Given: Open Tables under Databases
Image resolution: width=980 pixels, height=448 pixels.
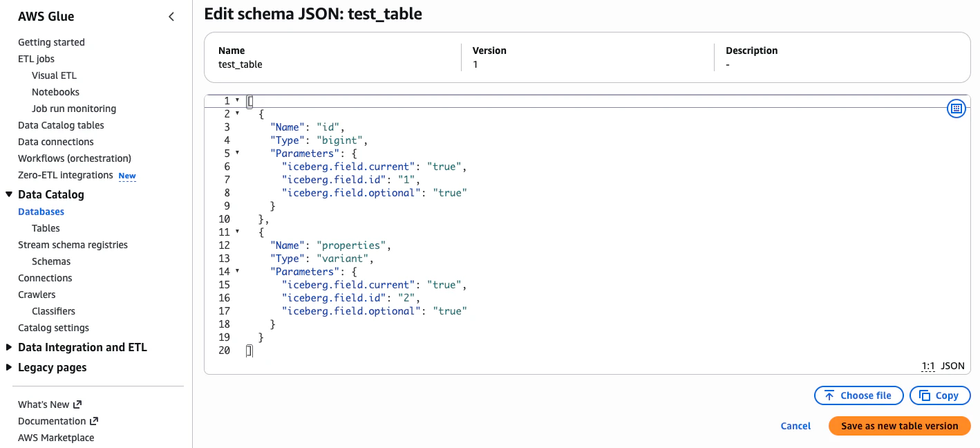Looking at the screenshot, I should (46, 228).
